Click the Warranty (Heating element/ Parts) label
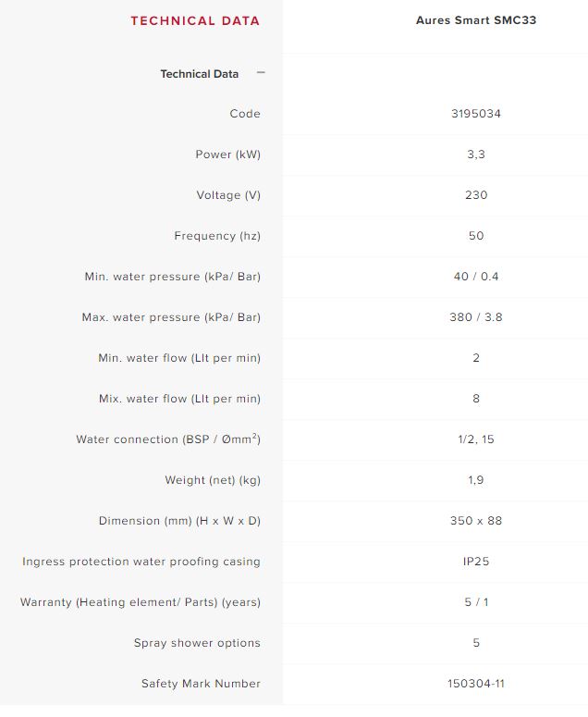 [141, 602]
